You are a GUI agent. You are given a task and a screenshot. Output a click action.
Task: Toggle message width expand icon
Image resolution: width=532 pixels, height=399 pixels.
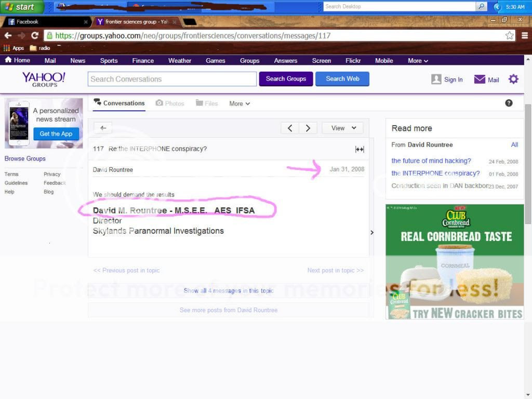(x=360, y=149)
